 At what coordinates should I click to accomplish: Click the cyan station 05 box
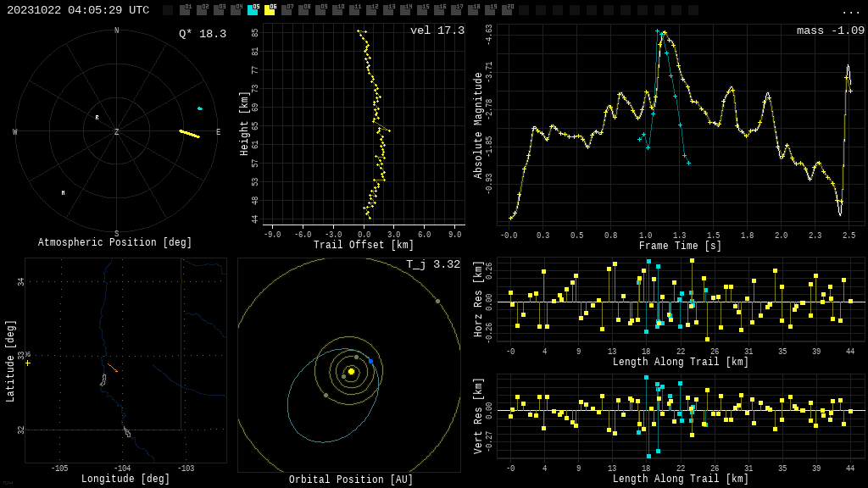(253, 10)
